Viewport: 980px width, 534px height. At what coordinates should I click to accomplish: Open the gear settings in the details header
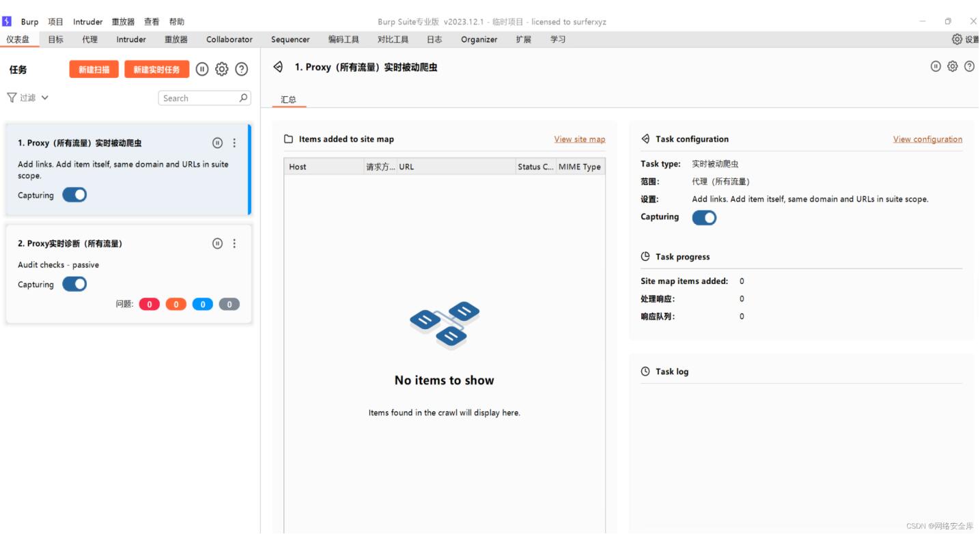[x=952, y=66]
